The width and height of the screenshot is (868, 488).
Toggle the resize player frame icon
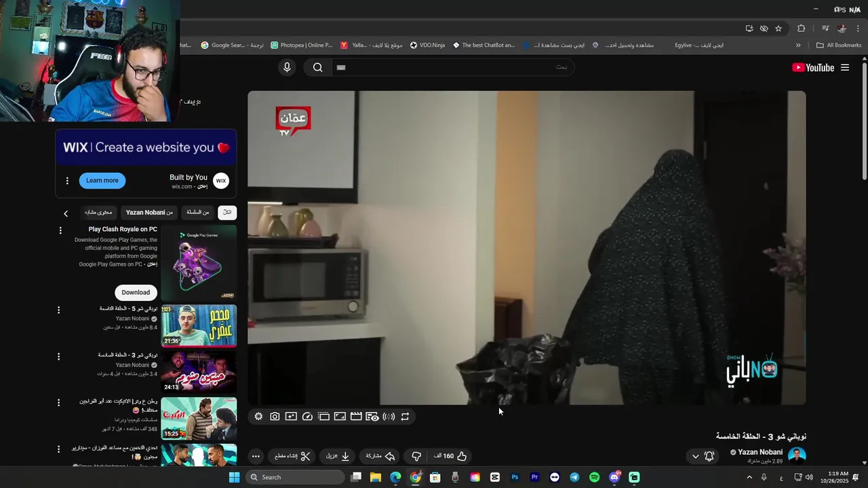click(340, 417)
